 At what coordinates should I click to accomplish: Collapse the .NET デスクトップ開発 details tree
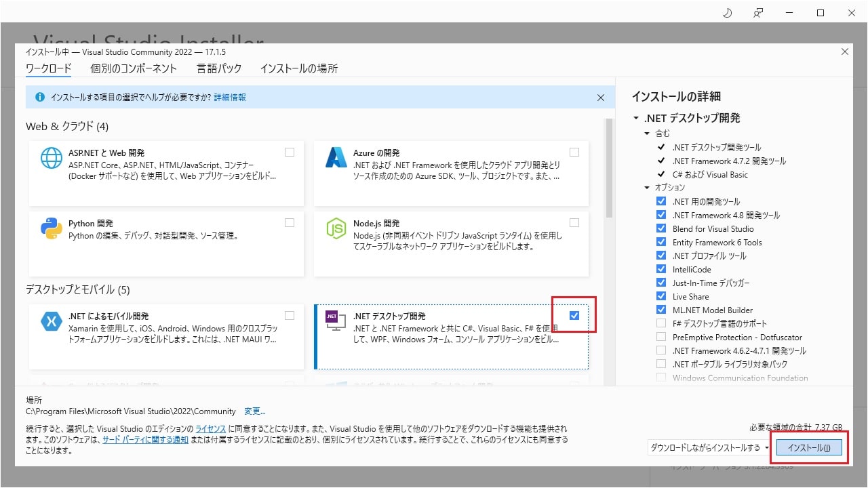pos(636,118)
